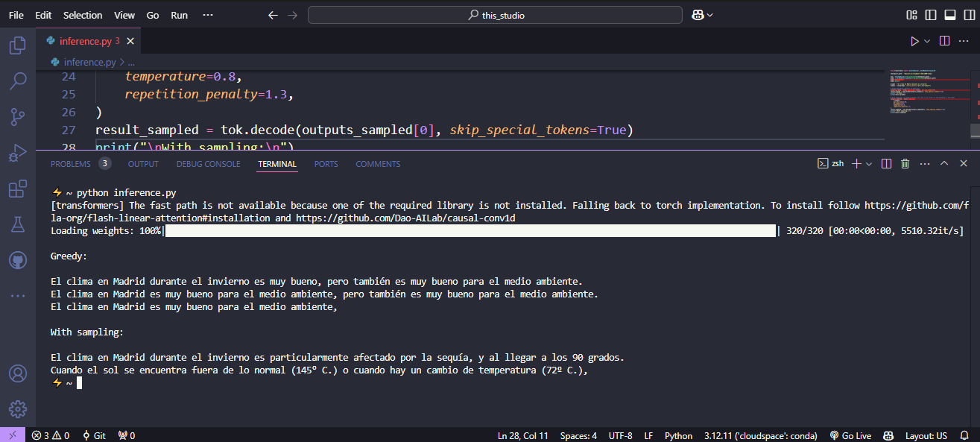Create a new terminal with plus icon
The image size is (980, 442).
[x=856, y=163]
